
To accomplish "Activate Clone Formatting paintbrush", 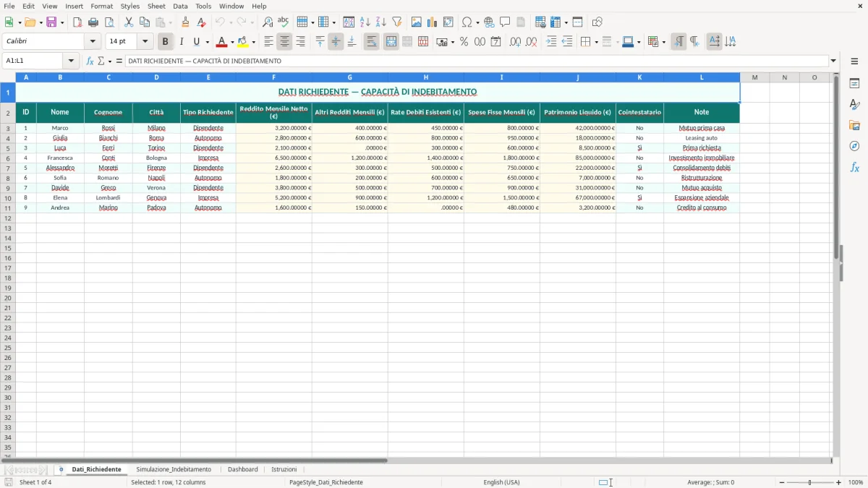I will [x=185, y=22].
